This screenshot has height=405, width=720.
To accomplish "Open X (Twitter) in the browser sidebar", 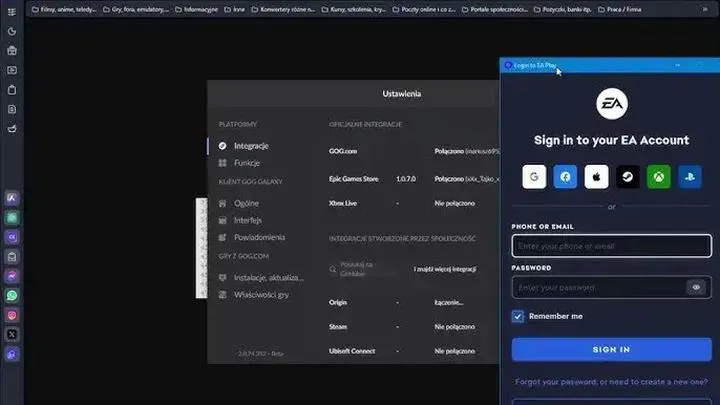I will pos(12,334).
